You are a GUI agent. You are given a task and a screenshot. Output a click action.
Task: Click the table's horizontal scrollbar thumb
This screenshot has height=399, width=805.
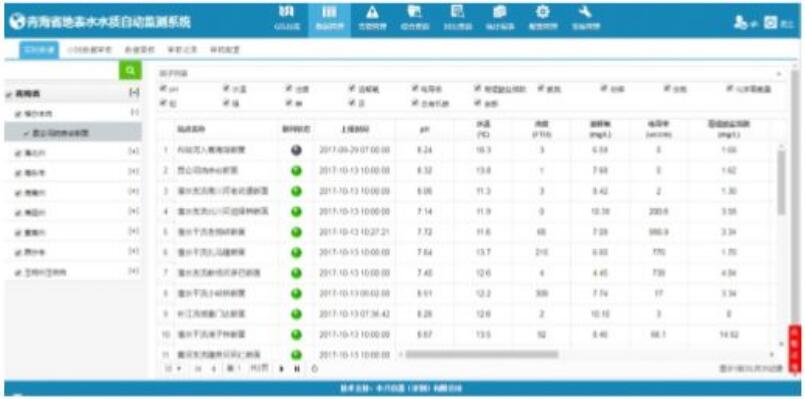[x=482, y=354]
